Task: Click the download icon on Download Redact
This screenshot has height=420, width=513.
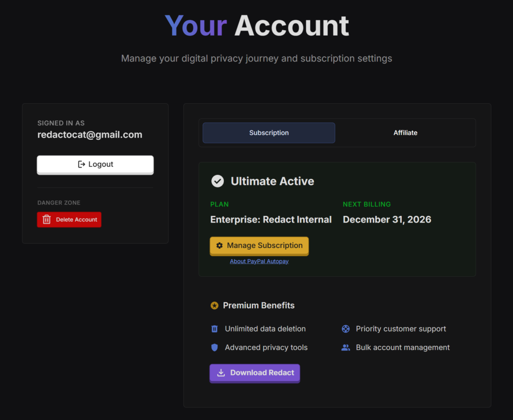Action: 221,373
